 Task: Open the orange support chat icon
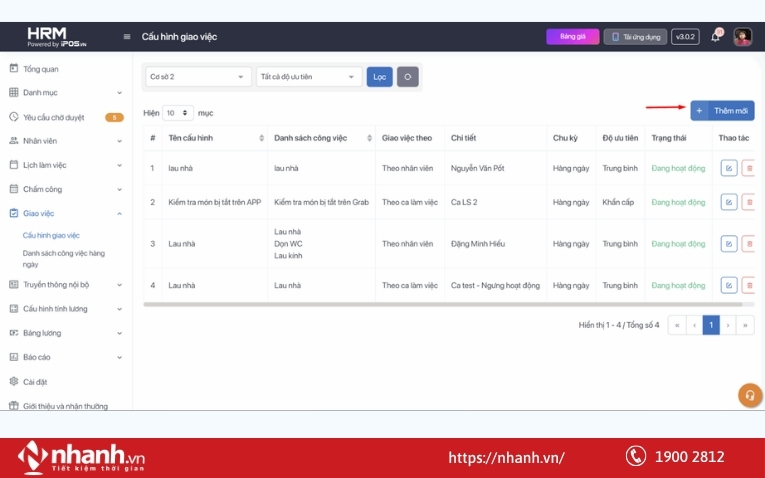[748, 395]
